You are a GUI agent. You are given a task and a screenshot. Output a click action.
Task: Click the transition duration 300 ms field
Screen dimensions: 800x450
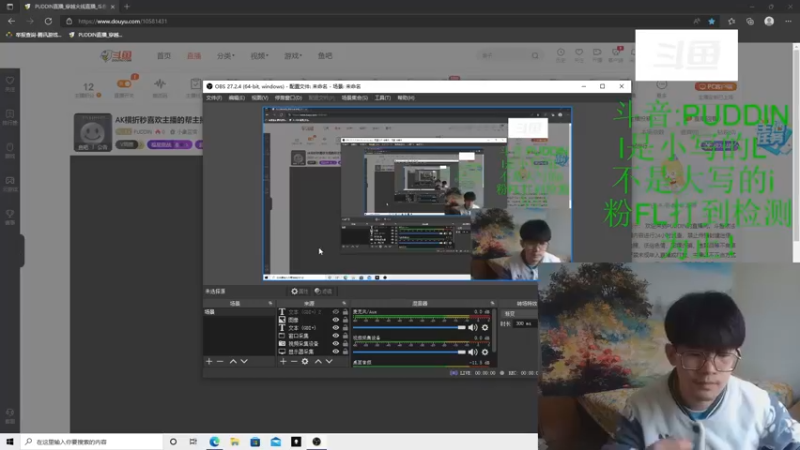coord(526,323)
